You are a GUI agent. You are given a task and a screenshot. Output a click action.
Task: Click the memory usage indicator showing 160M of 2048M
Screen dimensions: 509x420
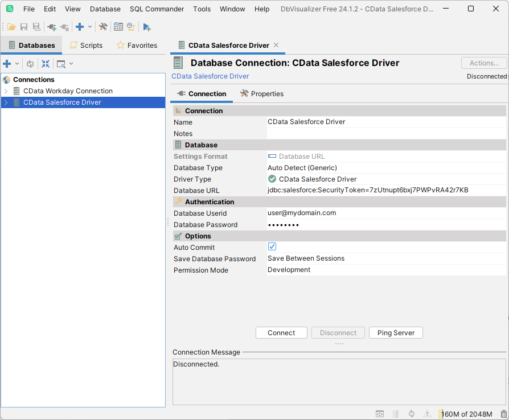(466, 414)
